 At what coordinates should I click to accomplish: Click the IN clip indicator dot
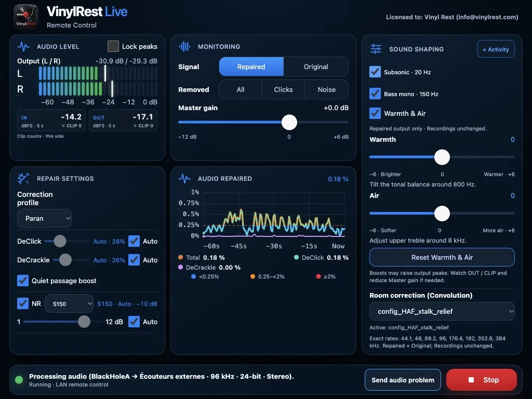[x=63, y=126]
